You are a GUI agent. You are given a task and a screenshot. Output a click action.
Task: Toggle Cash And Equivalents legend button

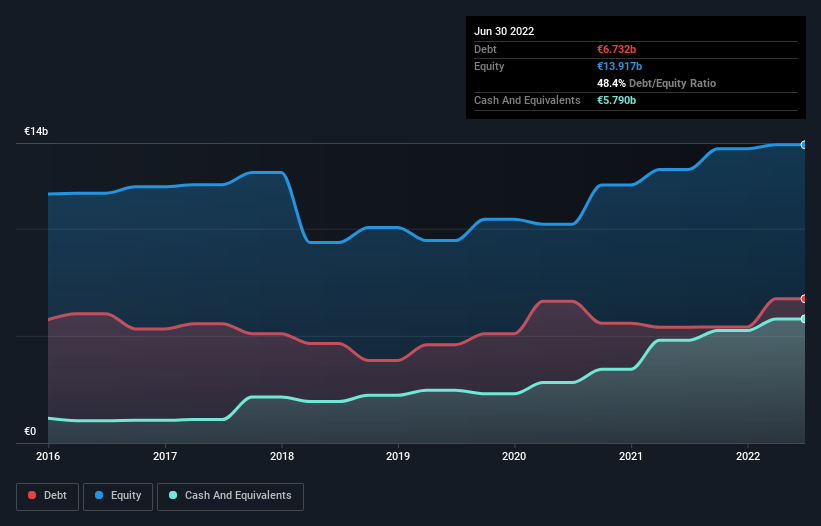coord(230,496)
